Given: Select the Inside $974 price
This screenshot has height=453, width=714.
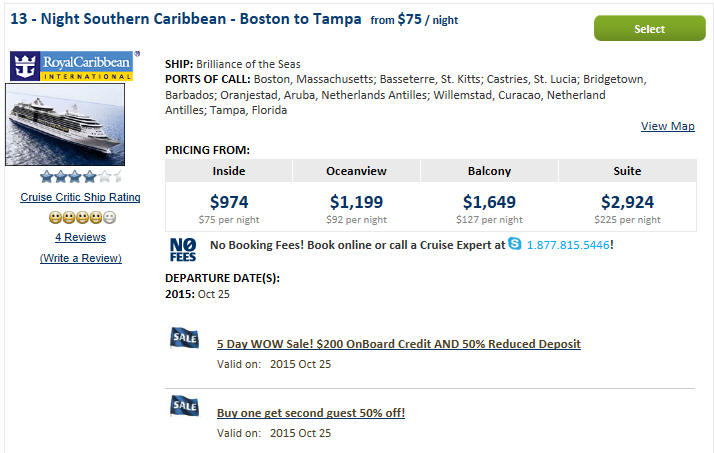Looking at the screenshot, I should coord(229,202).
